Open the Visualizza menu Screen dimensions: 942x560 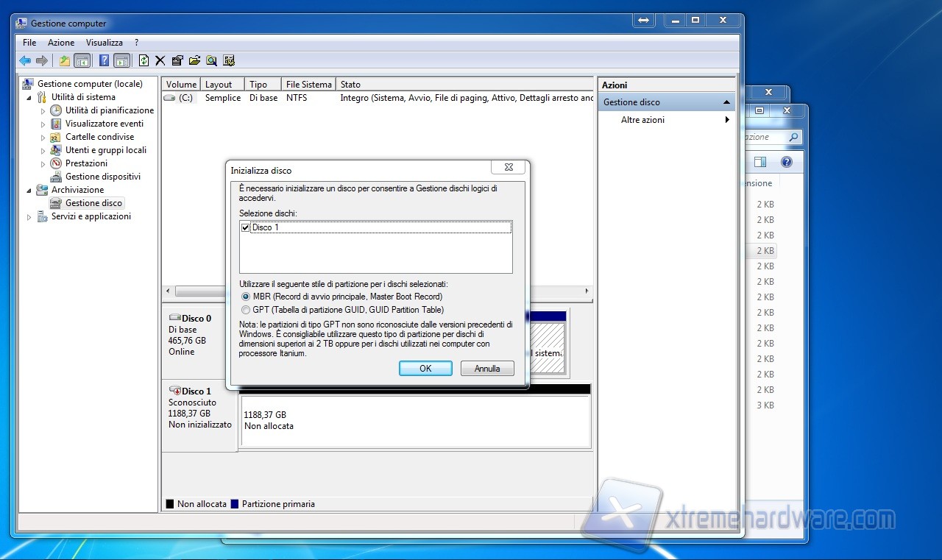(104, 43)
